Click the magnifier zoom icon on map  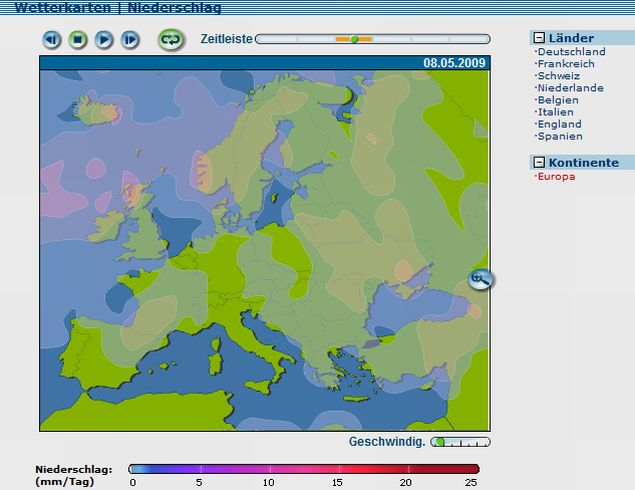[480, 279]
